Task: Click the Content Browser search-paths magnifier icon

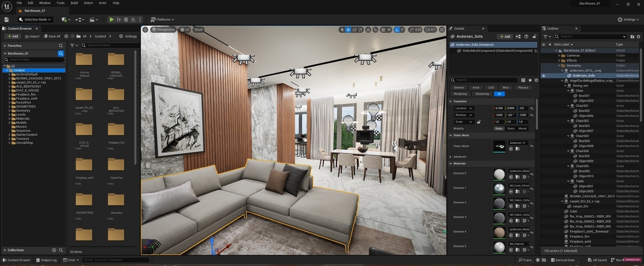Action: point(61,54)
